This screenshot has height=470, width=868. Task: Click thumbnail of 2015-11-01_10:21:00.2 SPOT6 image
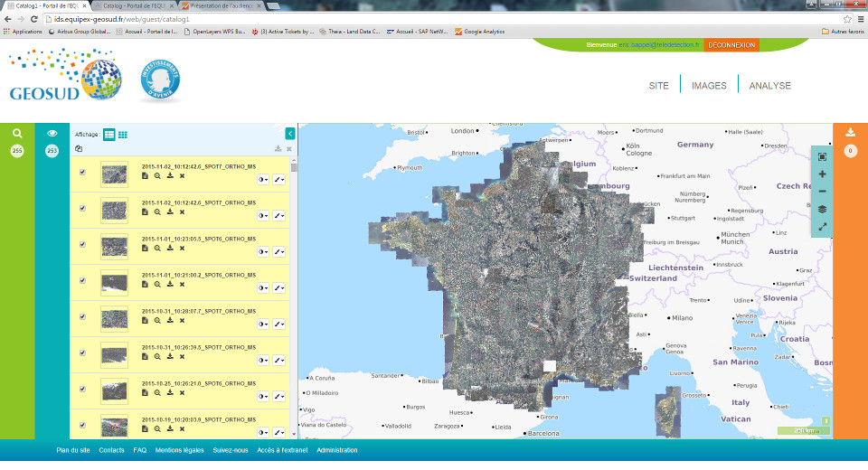point(114,283)
